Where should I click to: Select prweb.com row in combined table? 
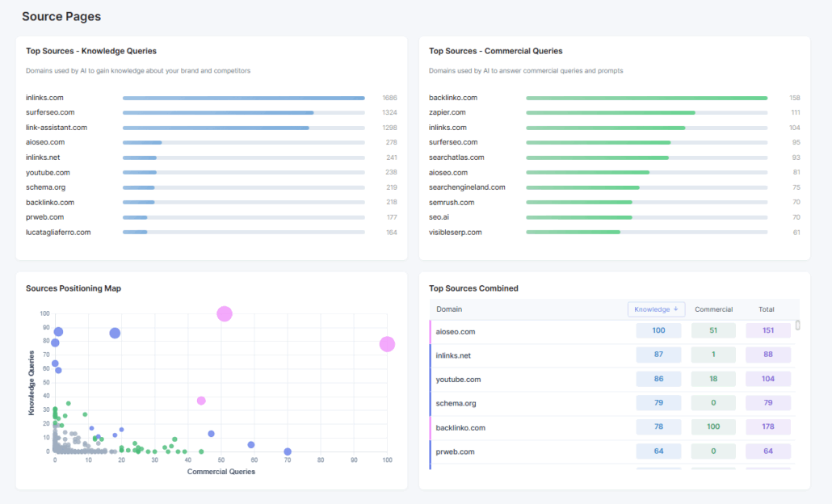612,451
